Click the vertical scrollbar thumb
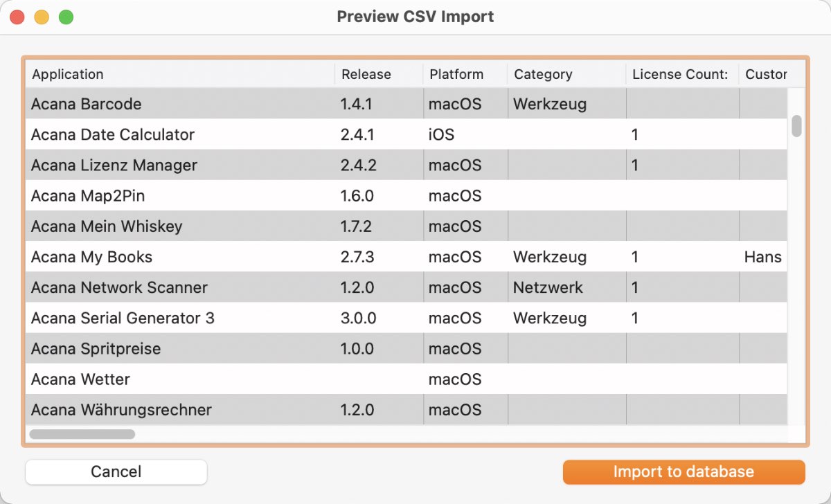Viewport: 831px width, 504px height. [796, 126]
